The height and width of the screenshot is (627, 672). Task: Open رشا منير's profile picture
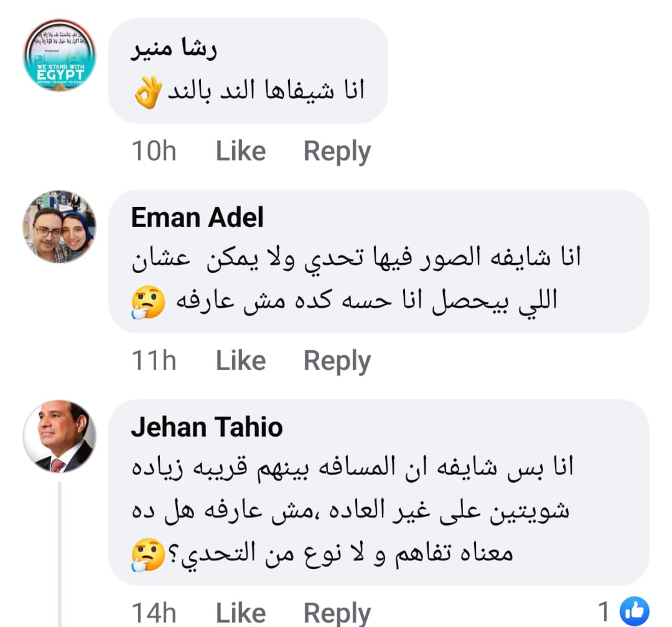coord(60,55)
